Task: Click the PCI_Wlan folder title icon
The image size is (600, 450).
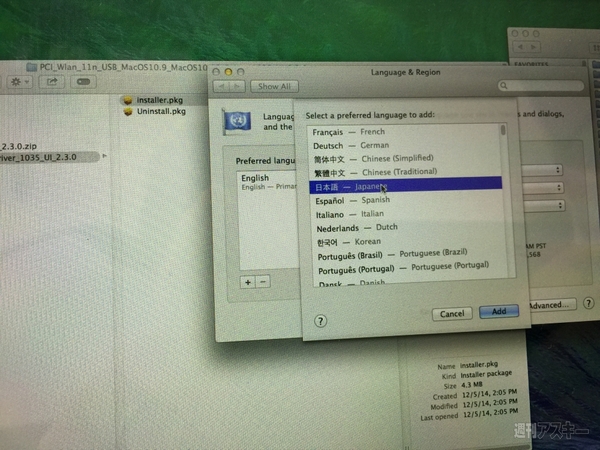Action: pyautogui.click(x=31, y=67)
